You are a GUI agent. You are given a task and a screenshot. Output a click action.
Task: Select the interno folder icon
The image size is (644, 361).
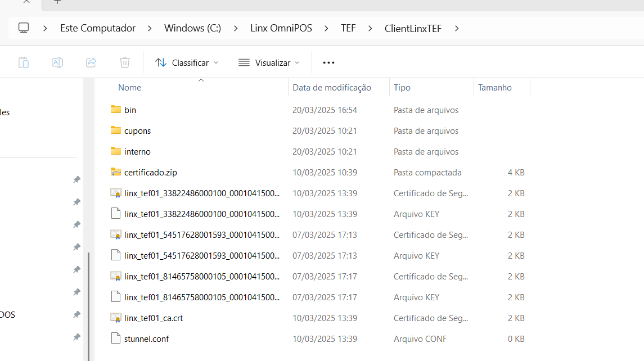pyautogui.click(x=116, y=151)
